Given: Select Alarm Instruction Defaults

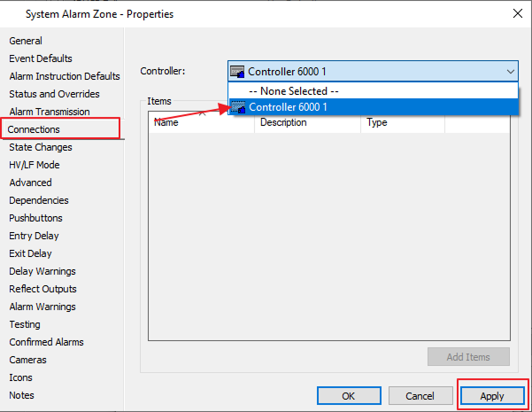Looking at the screenshot, I should [x=64, y=76].
